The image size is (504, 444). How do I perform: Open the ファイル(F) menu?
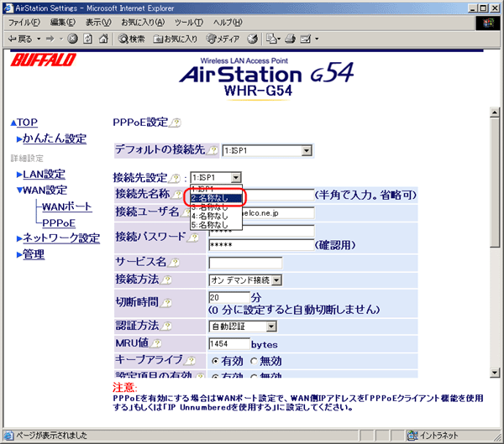tap(24, 23)
